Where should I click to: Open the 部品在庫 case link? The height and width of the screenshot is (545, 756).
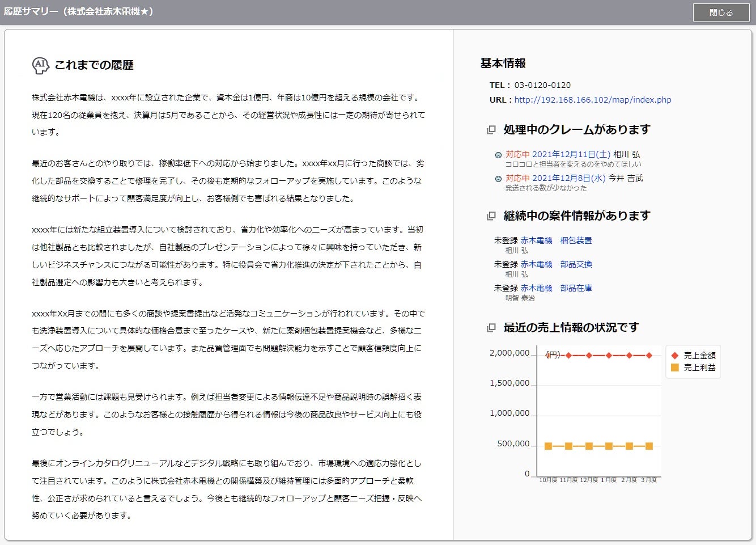click(x=576, y=288)
